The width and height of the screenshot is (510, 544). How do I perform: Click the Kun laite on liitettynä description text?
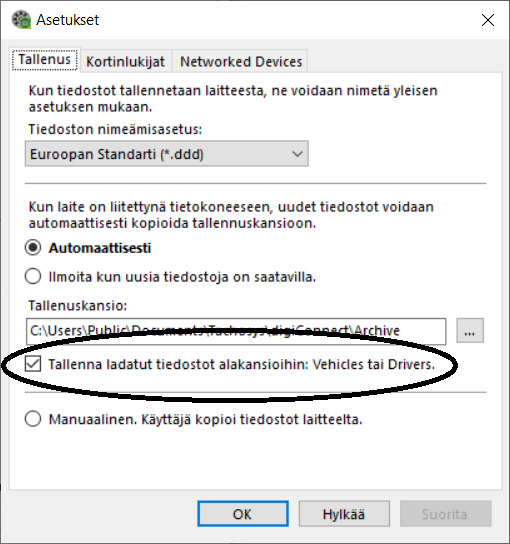231,215
